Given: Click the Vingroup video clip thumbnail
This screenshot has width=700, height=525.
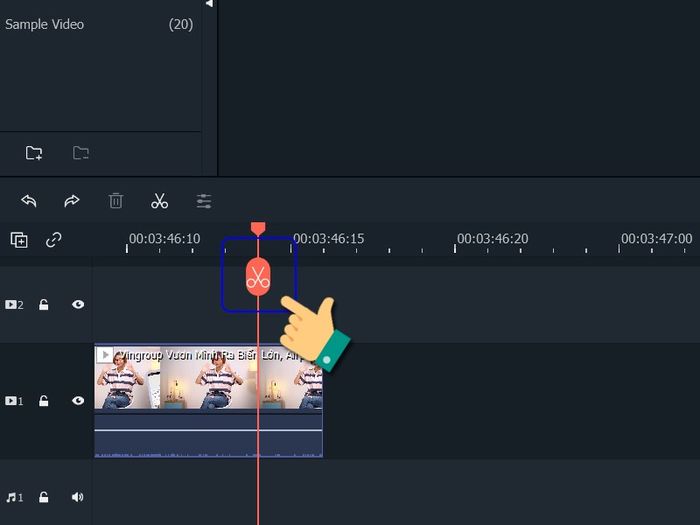Looking at the screenshot, I should pyautogui.click(x=208, y=378).
